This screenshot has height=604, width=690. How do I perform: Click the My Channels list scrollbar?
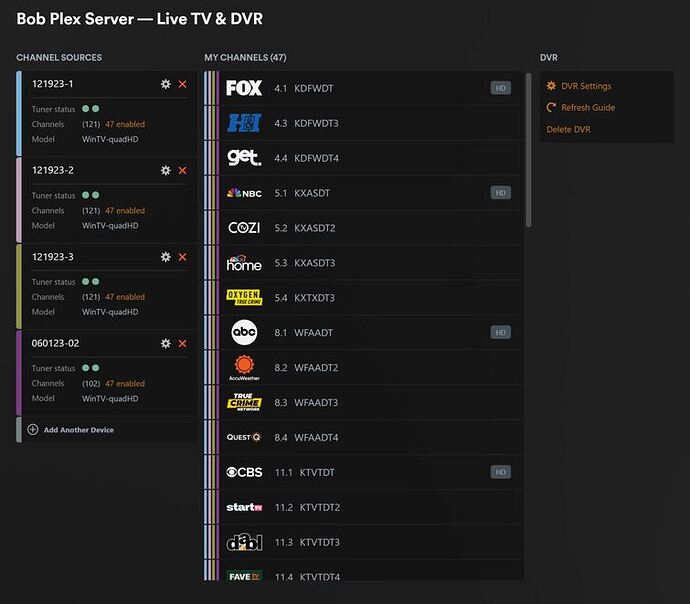click(529, 150)
